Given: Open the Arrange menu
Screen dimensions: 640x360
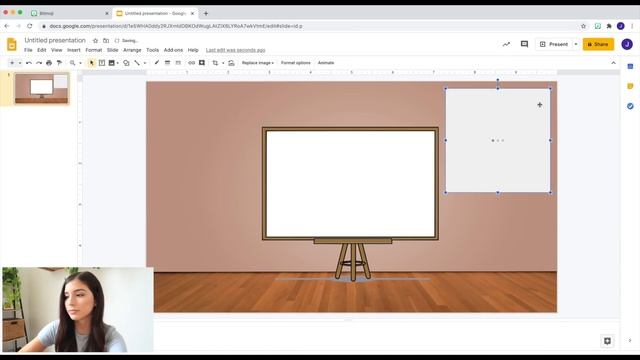Looking at the screenshot, I should (x=132, y=50).
